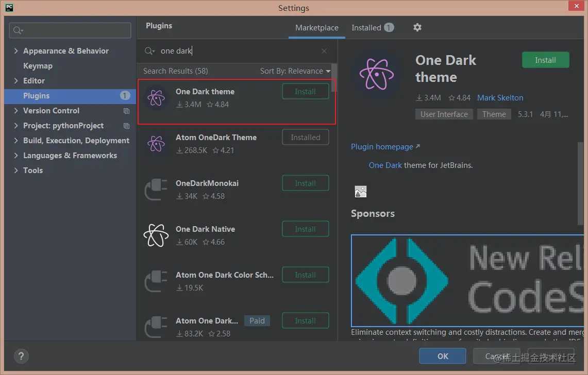Select Keymap in settings tree
This screenshot has height=375, width=588.
point(38,66)
